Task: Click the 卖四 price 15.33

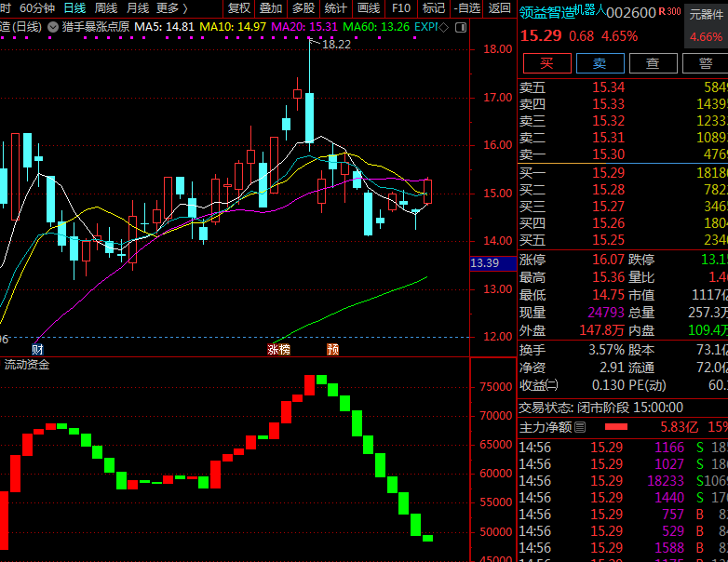Action: point(608,104)
